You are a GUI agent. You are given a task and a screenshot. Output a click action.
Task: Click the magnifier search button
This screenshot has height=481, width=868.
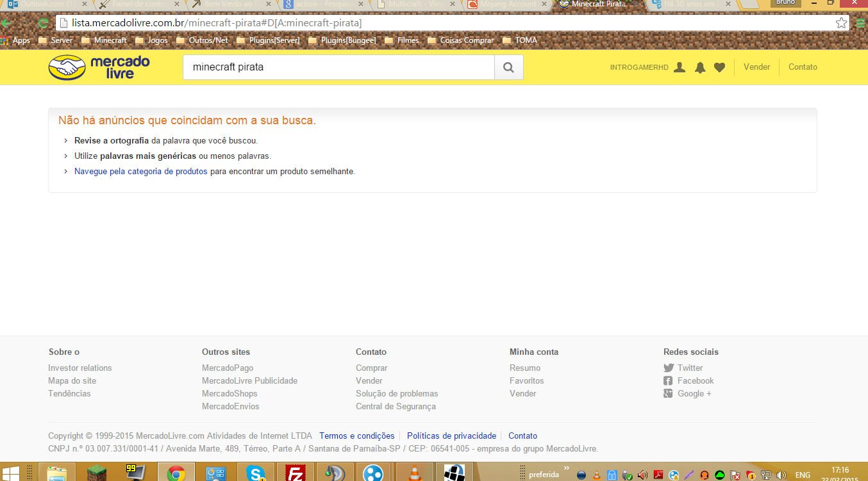(x=508, y=67)
